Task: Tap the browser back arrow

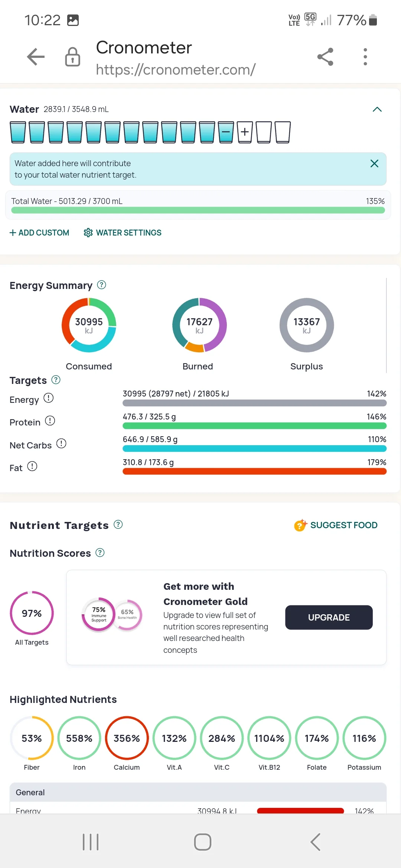Action: click(36, 57)
